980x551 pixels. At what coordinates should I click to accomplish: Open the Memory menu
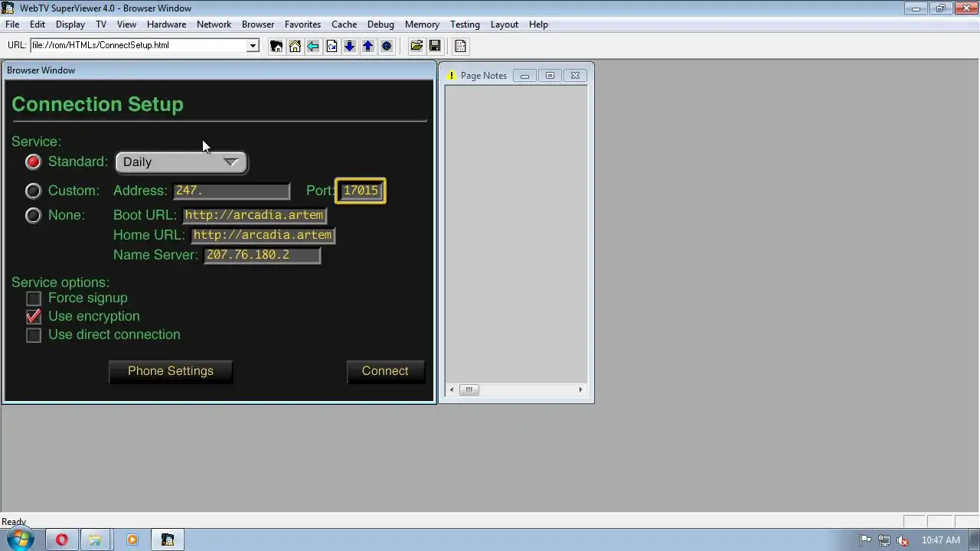pyautogui.click(x=422, y=24)
